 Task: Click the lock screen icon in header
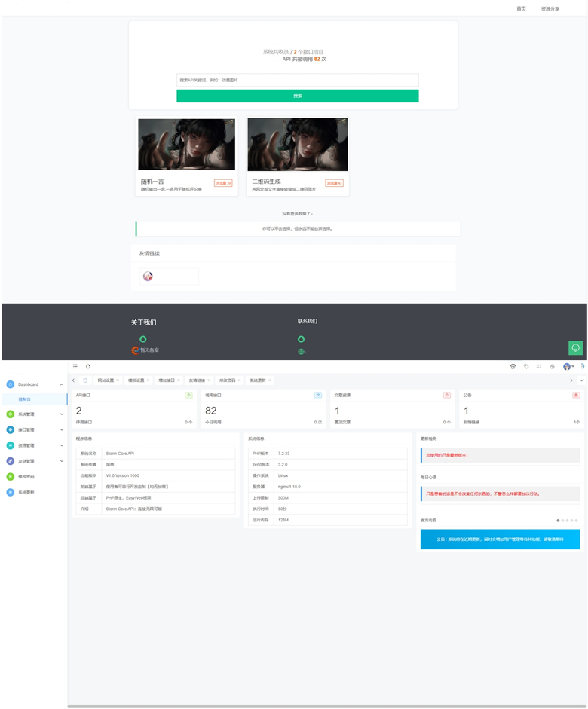(552, 366)
